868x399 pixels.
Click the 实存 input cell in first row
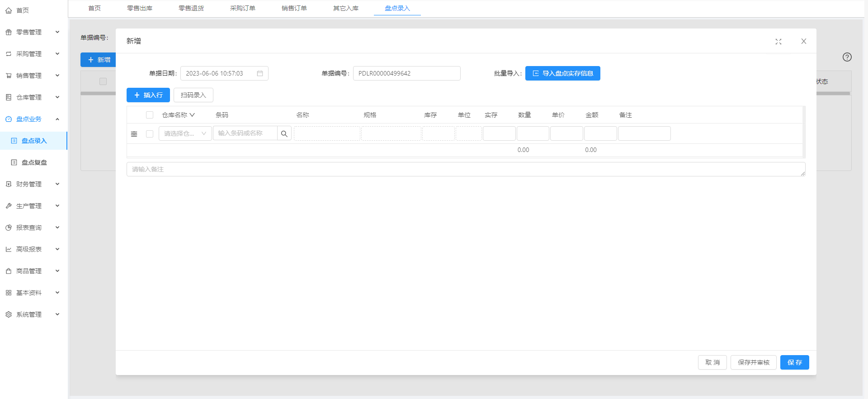point(499,133)
